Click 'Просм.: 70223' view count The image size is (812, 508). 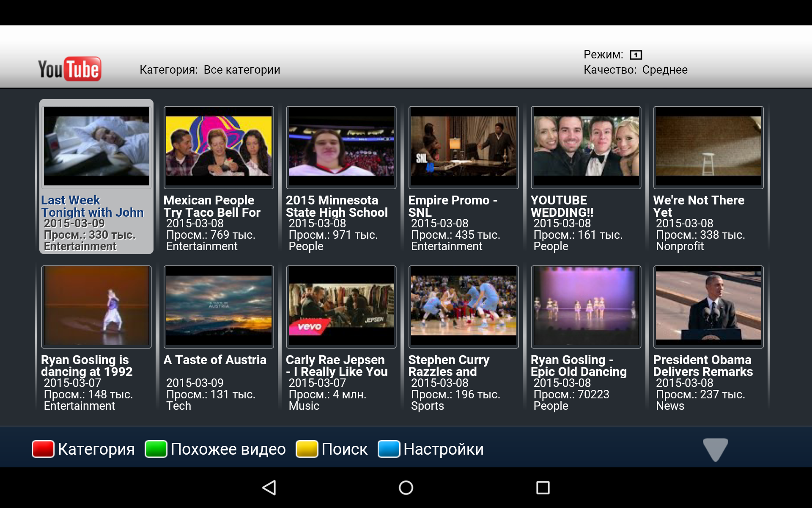tap(571, 395)
